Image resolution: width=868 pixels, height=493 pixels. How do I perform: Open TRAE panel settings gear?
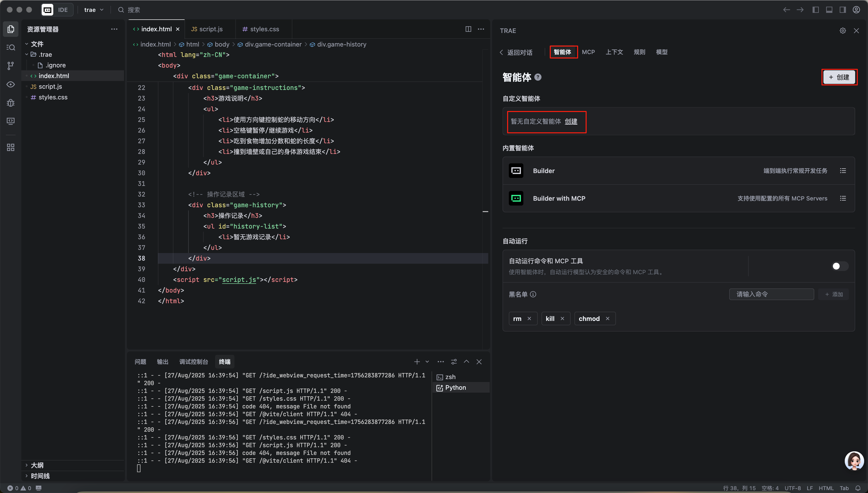click(x=843, y=31)
